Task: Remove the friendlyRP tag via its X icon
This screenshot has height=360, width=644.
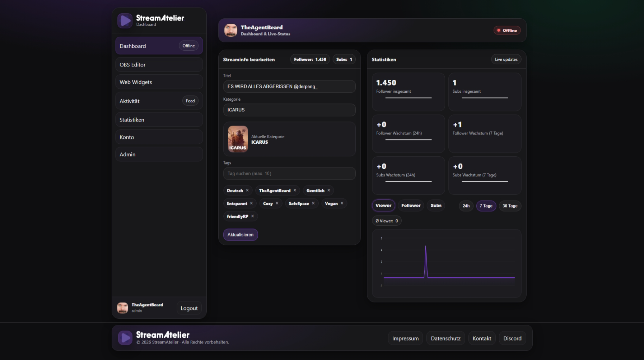Action: tap(252, 216)
